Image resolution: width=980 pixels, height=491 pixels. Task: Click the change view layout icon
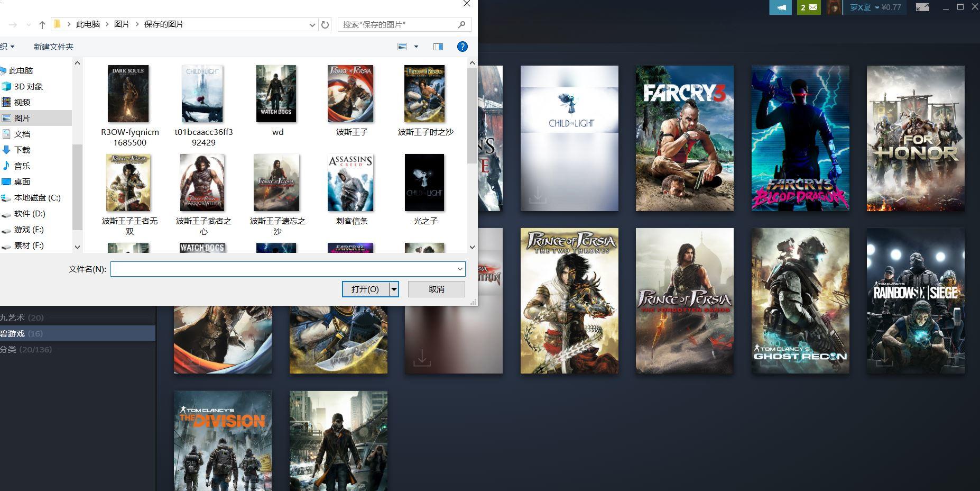coord(402,47)
